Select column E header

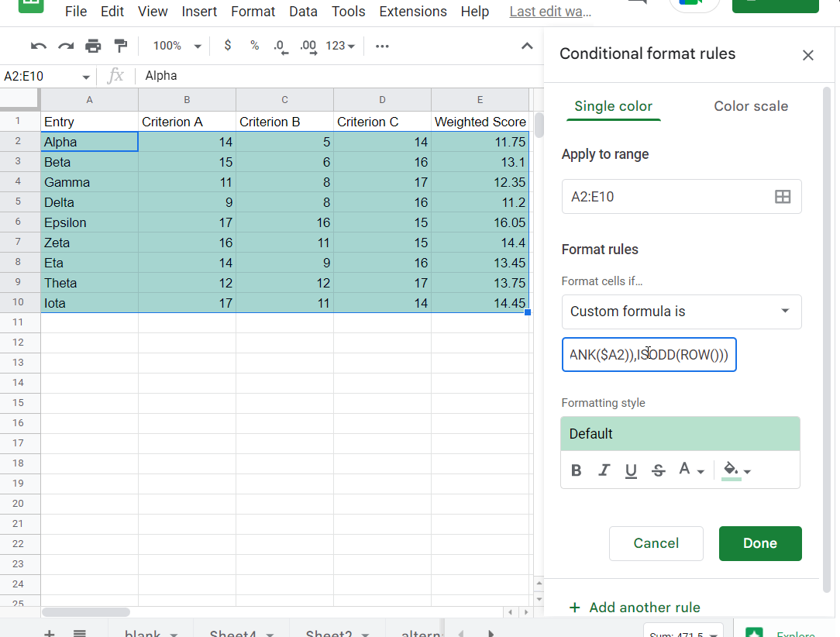click(480, 100)
